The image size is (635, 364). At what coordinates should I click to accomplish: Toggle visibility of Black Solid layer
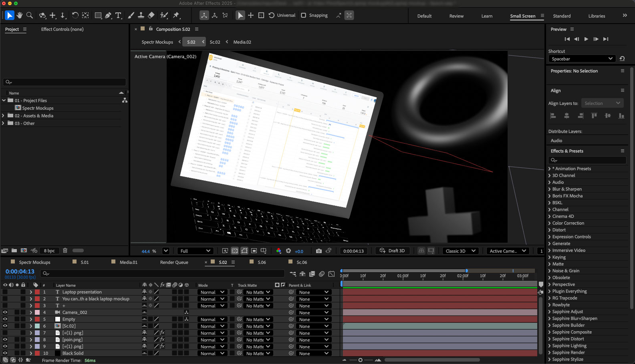5,353
